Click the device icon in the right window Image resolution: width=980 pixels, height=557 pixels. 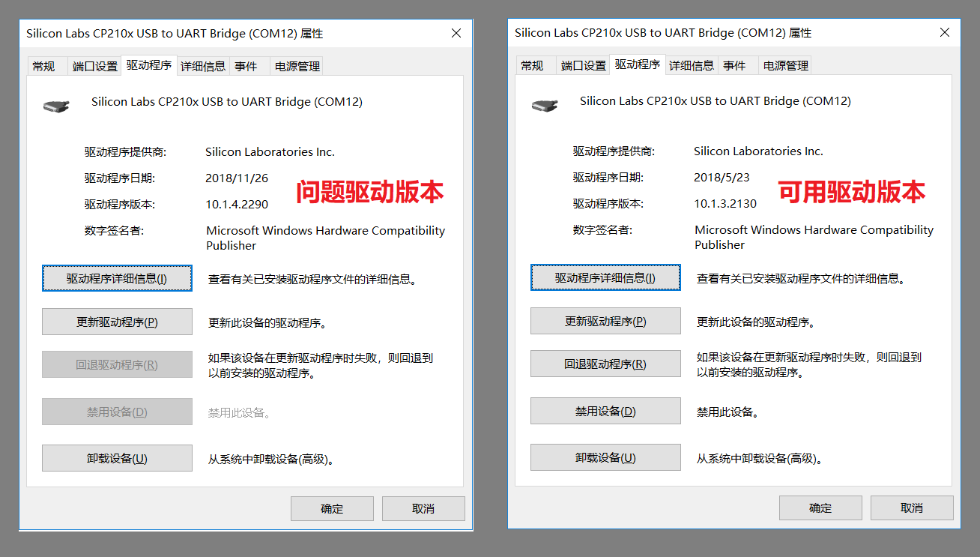(x=545, y=105)
